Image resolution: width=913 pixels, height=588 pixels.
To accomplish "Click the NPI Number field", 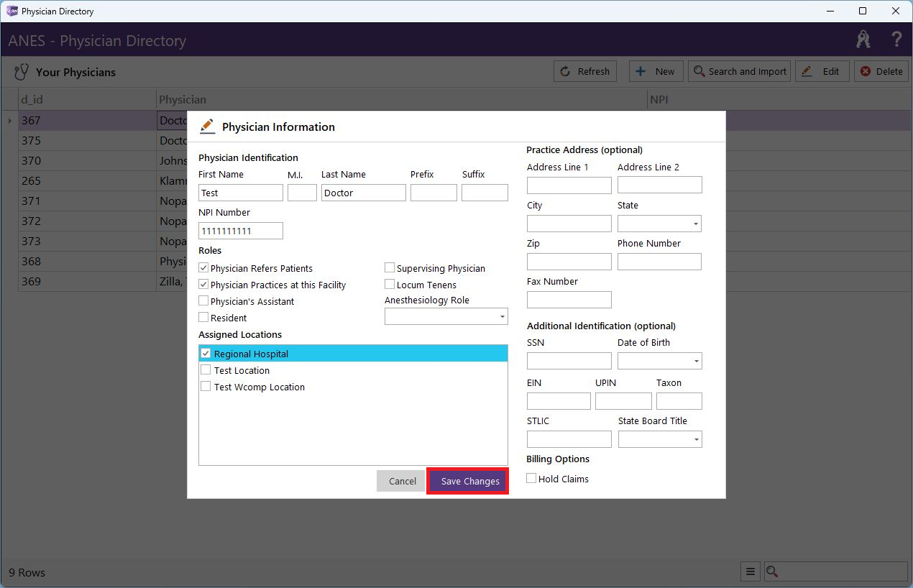I will pyautogui.click(x=241, y=231).
